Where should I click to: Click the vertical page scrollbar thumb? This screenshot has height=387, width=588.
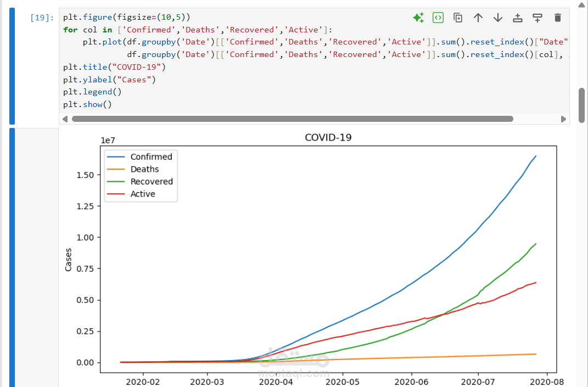point(581,105)
